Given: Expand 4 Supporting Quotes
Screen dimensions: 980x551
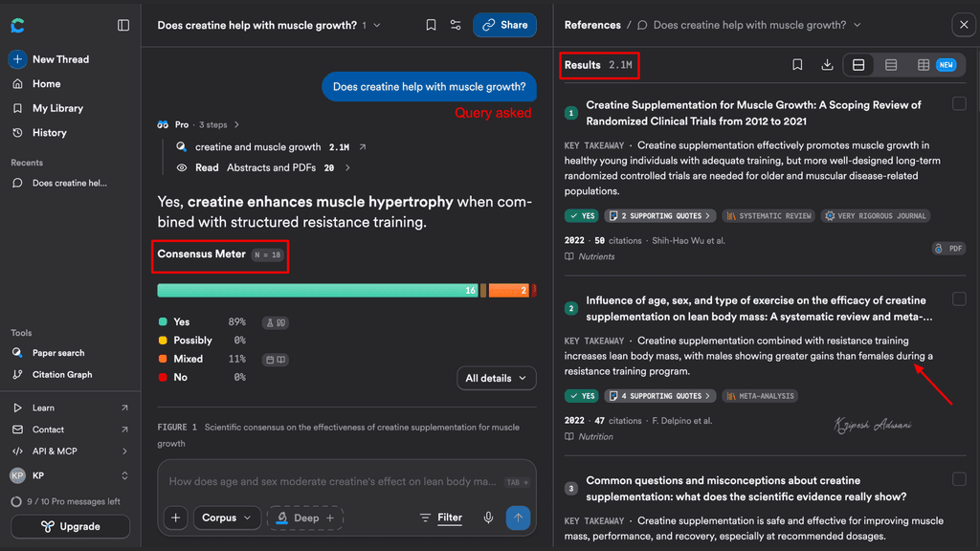Looking at the screenshot, I should [x=660, y=396].
